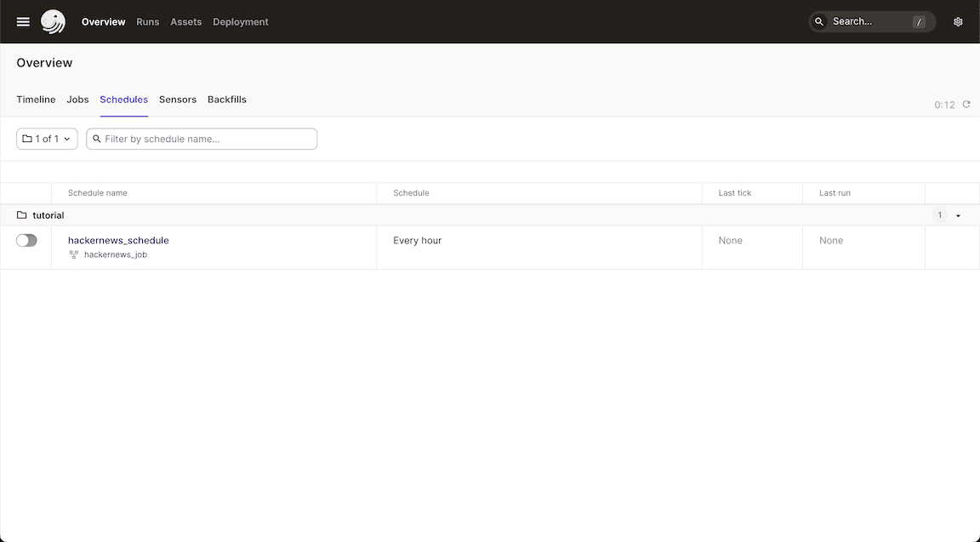Open settings via the gear icon
This screenshot has height=542, width=980.
tap(958, 21)
